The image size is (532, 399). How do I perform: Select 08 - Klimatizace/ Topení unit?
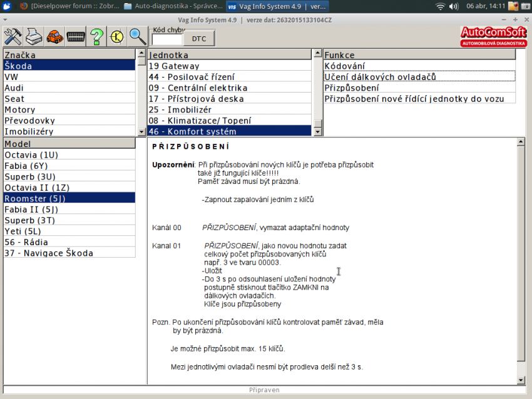point(229,120)
